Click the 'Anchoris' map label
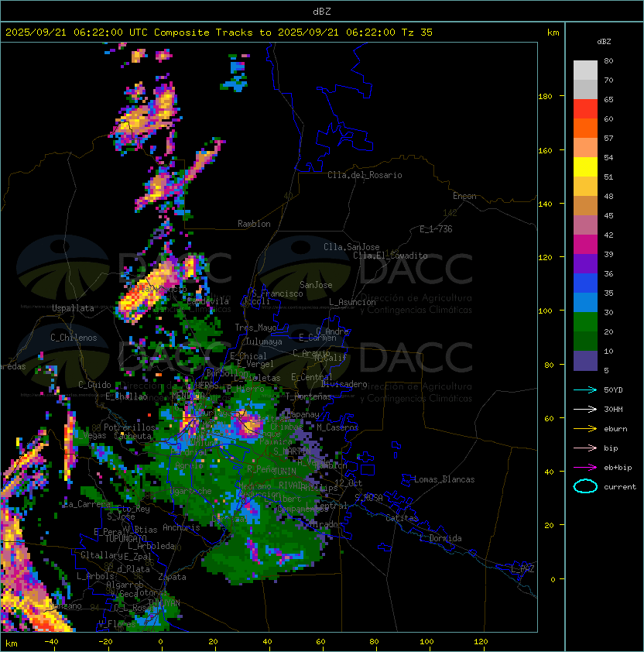644x652 pixels. 181,527
